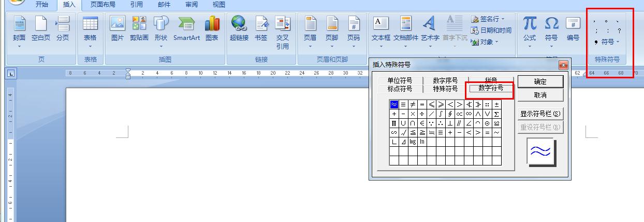
Task: Insert an equation (公式)
Action: [530, 32]
